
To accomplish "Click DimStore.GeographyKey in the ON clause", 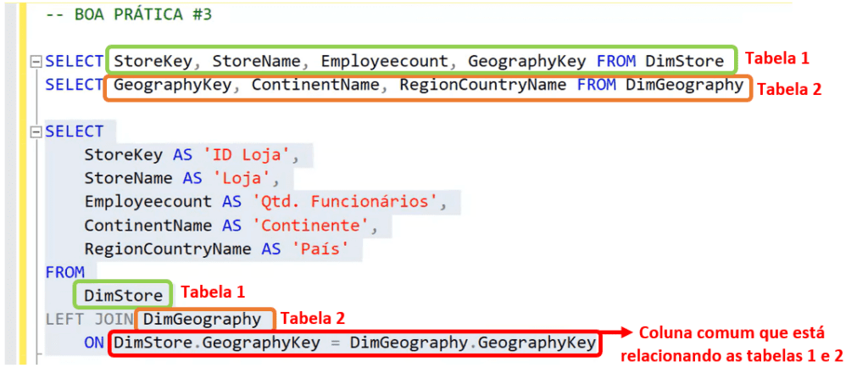I will tap(216, 343).
